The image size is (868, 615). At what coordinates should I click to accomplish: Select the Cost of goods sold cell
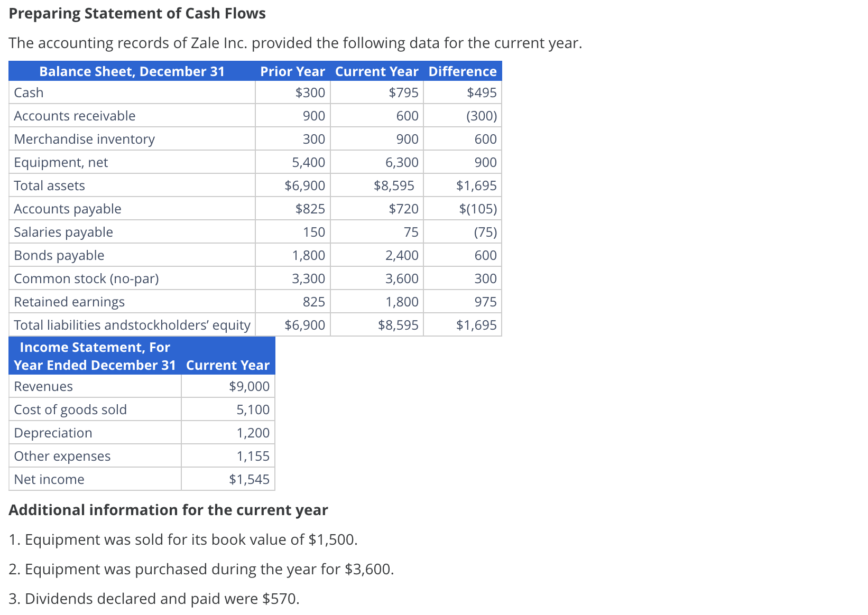[x=70, y=409]
